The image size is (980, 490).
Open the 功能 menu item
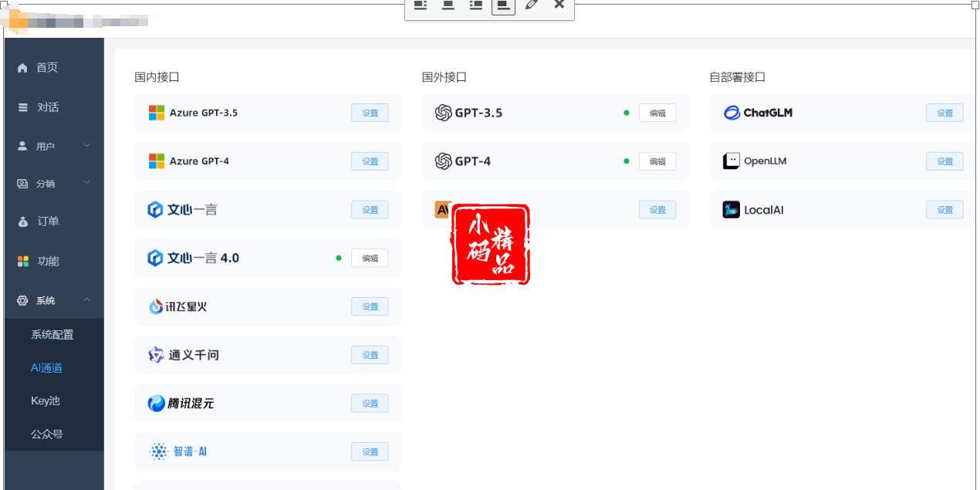coord(54,262)
